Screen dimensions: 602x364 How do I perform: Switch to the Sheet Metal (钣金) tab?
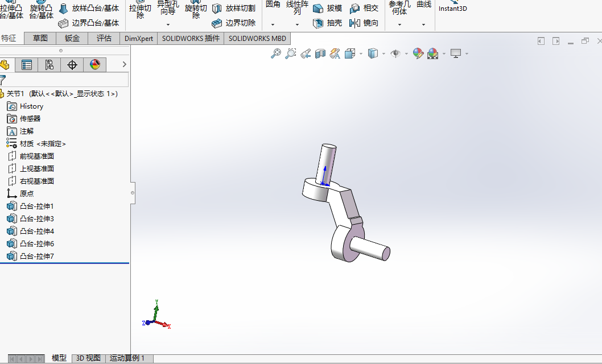click(72, 38)
